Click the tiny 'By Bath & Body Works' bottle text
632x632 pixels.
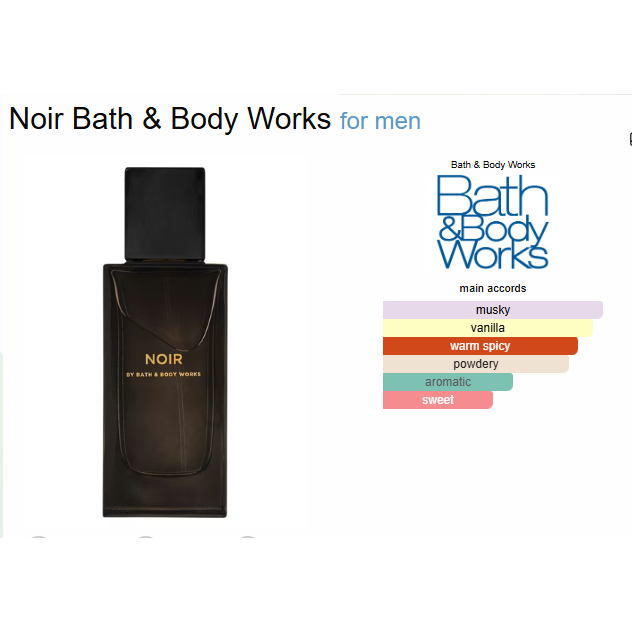[163, 374]
